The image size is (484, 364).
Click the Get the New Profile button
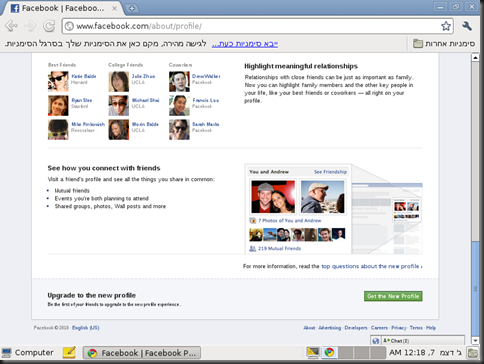click(393, 296)
